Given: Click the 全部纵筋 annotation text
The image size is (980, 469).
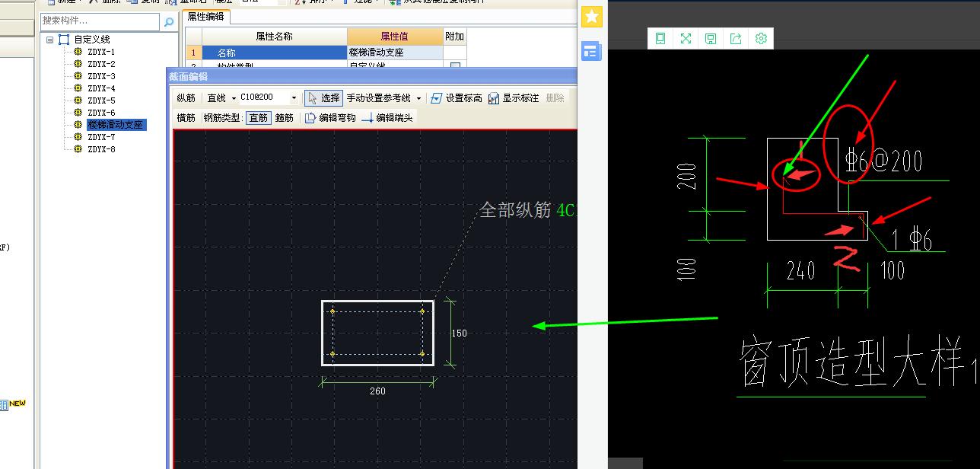Looking at the screenshot, I should (515, 210).
